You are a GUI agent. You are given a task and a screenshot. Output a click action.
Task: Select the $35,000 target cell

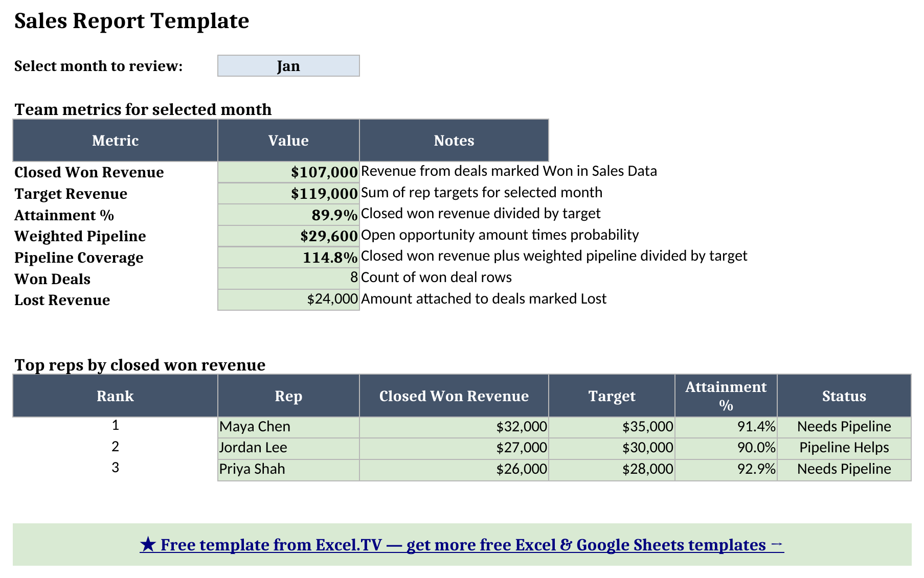pos(612,427)
